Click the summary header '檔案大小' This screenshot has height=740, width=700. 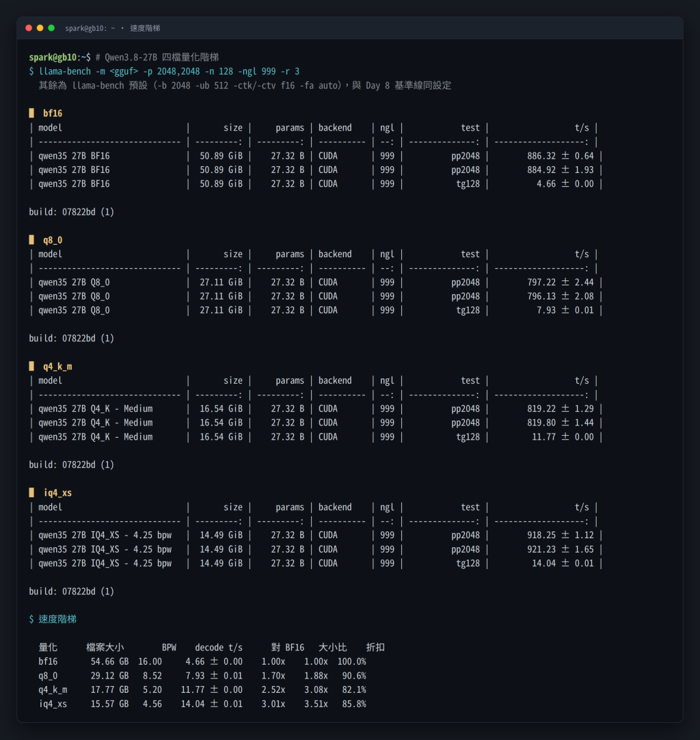pos(105,648)
